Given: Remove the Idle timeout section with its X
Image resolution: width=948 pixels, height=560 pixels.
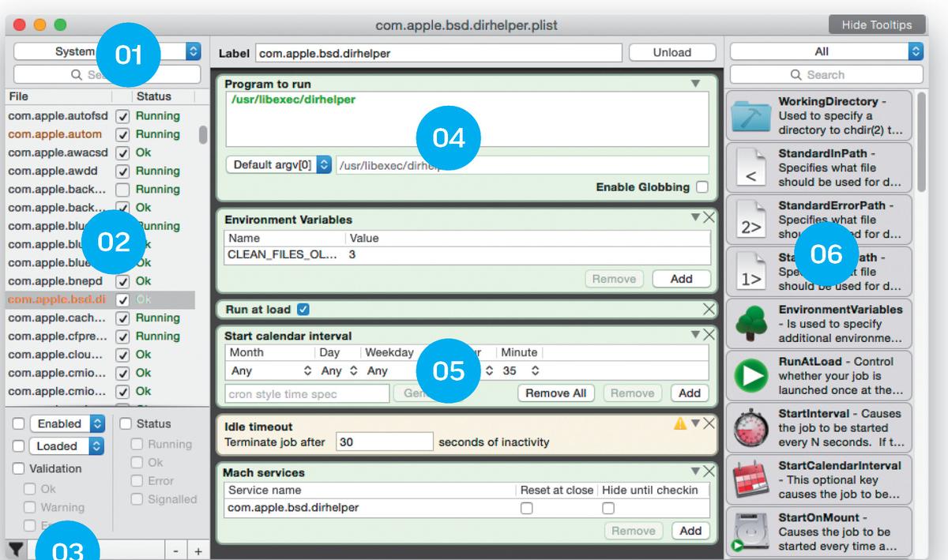Looking at the screenshot, I should 709,424.
